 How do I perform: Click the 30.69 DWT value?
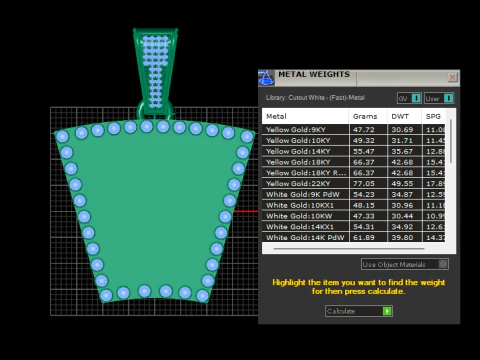pos(402,130)
